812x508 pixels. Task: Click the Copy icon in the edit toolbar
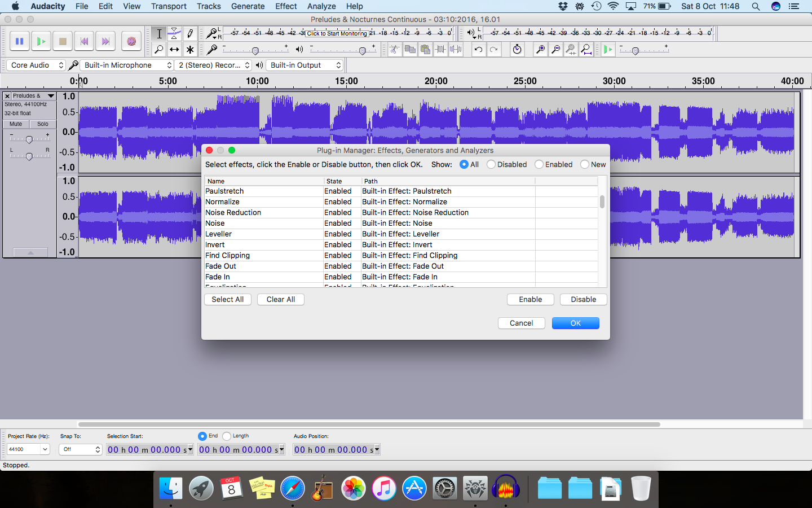click(410, 50)
